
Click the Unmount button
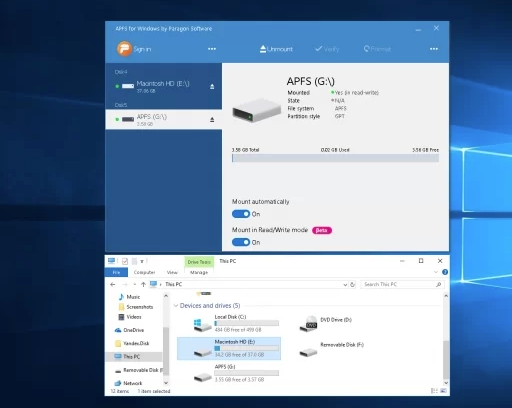pyautogui.click(x=276, y=49)
